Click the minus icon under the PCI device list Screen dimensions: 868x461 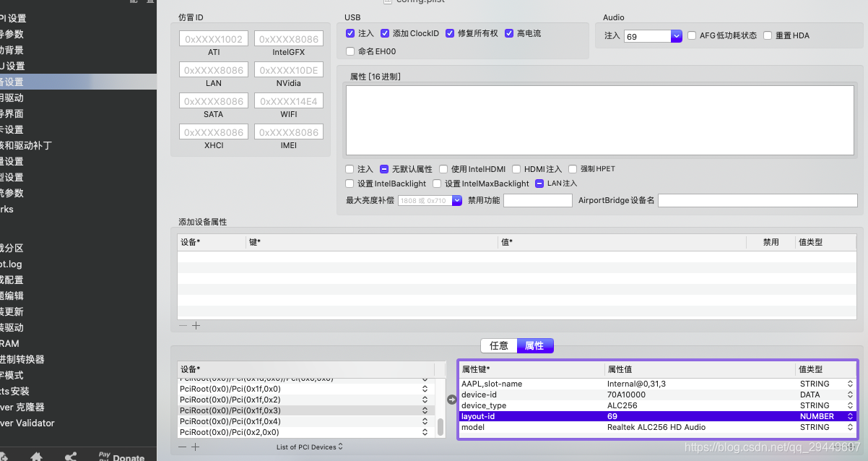coord(183,447)
